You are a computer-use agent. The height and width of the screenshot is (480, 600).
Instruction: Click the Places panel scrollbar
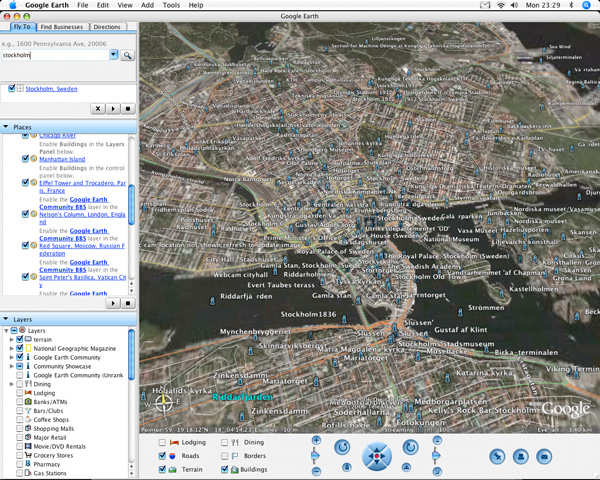(132, 205)
